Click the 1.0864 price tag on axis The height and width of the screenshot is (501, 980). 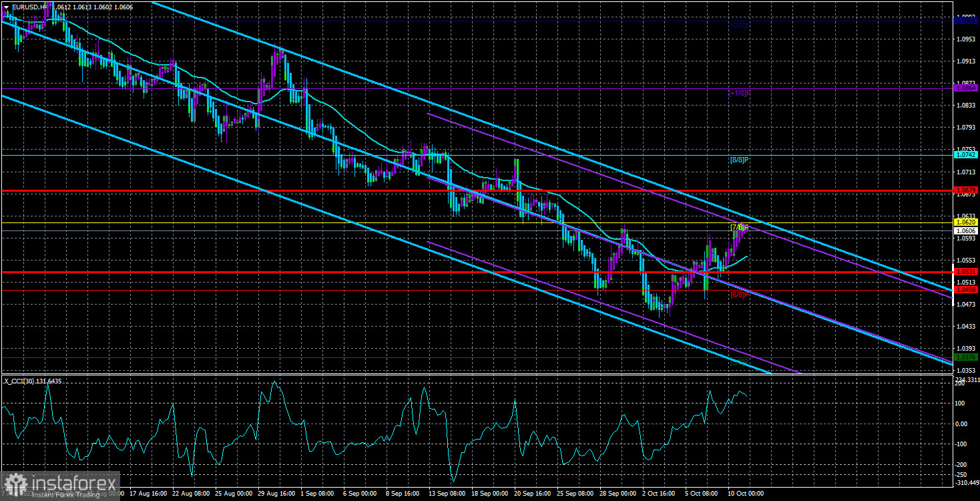tap(966, 88)
